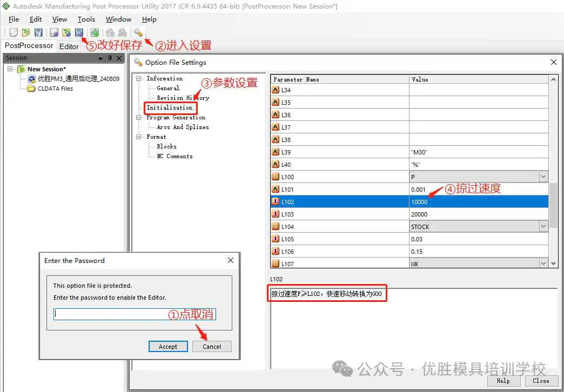This screenshot has height=392, width=564.
Task: Click Help button in Option File Settings
Action: [503, 381]
